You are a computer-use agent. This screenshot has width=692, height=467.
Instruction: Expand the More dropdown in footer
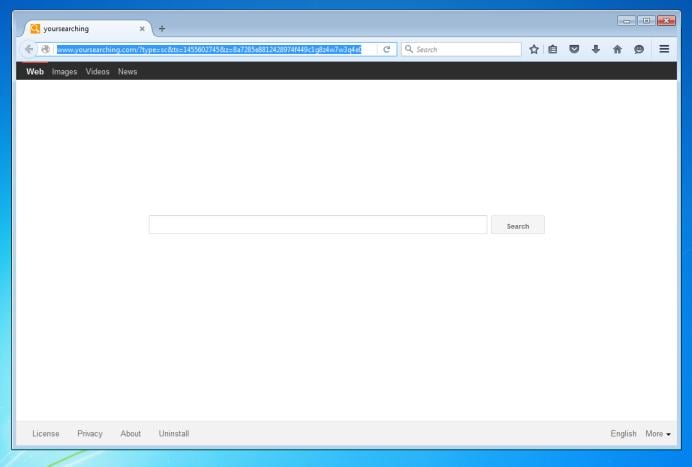click(658, 433)
